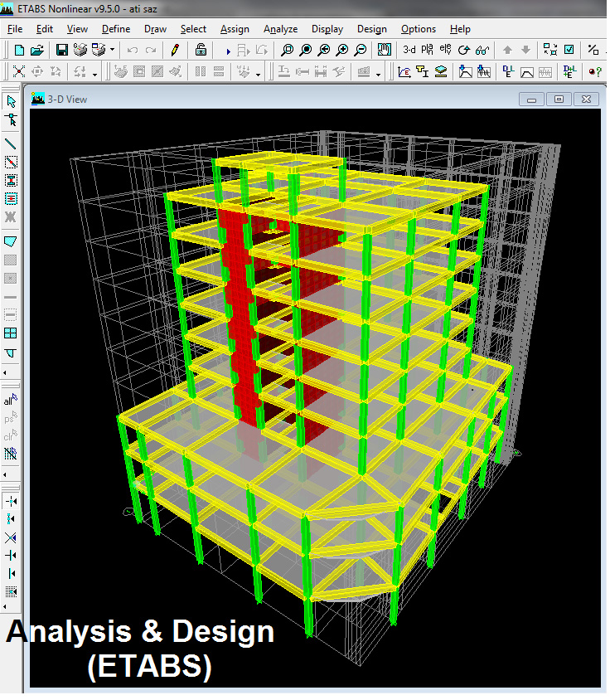Screen dimensions: 610x700
Task: Collapse select toolbar using small arrow
Action: 5,474
